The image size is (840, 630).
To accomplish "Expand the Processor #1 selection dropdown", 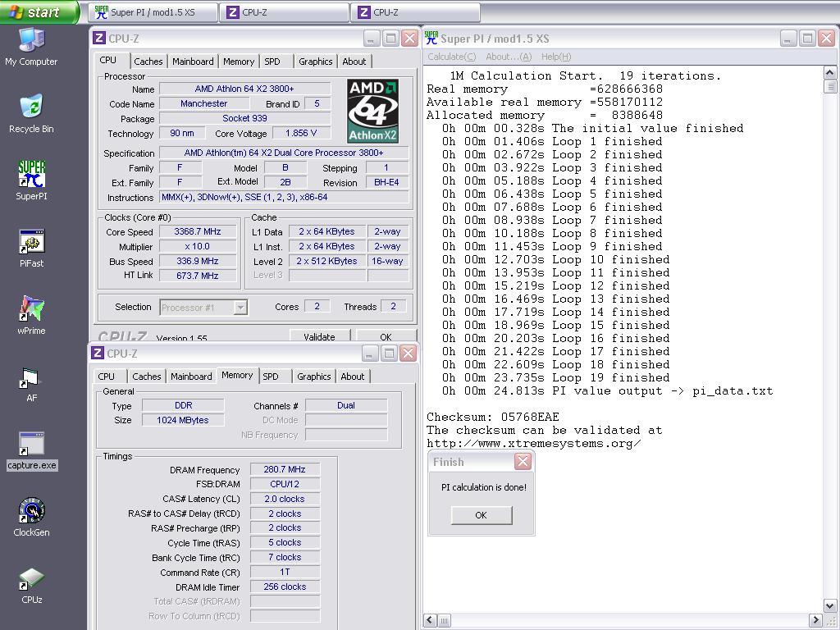I will pyautogui.click(x=240, y=308).
